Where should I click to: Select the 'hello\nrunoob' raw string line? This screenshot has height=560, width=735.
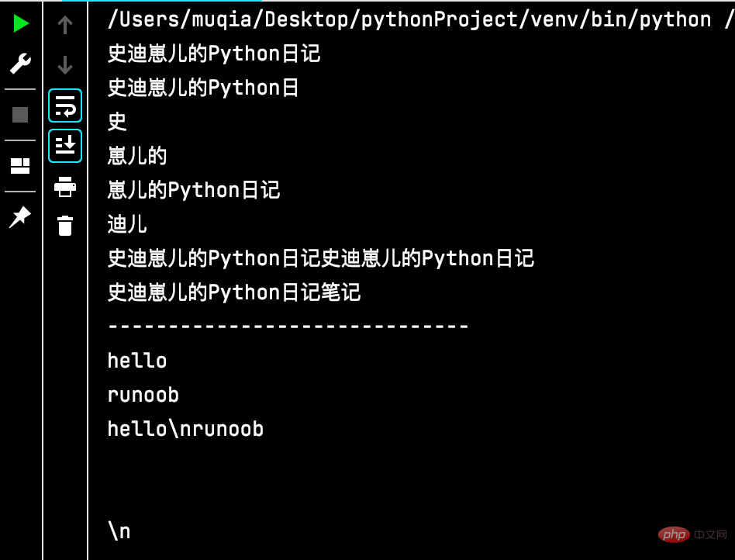pos(185,429)
